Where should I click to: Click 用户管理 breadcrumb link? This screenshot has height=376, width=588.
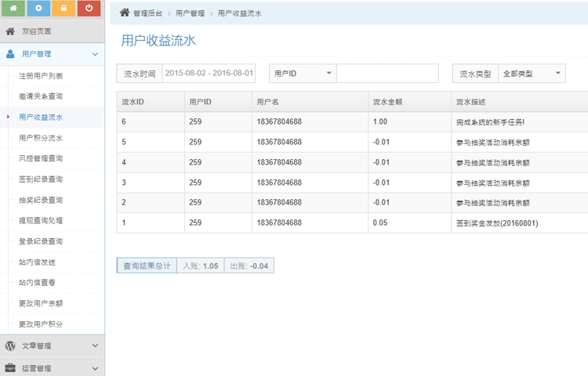tap(191, 13)
